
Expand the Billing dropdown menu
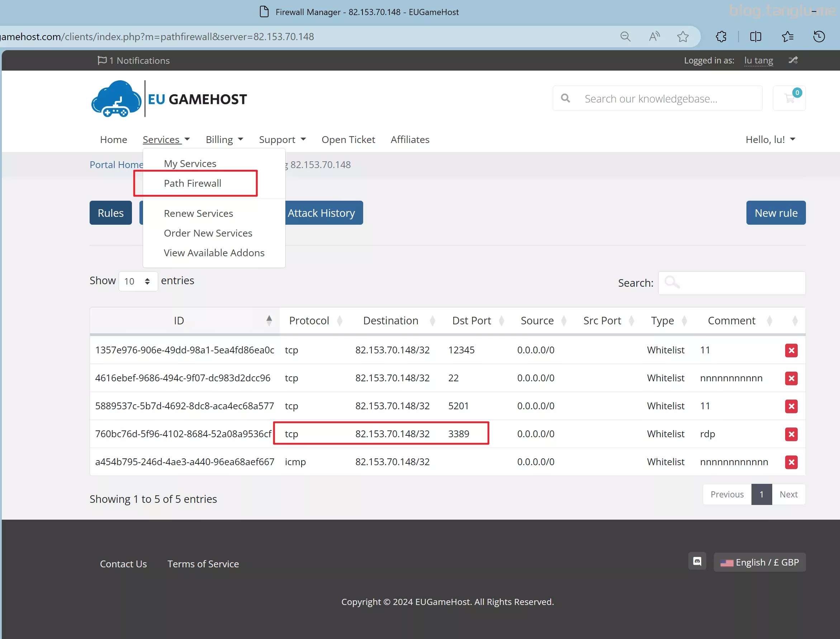pos(224,140)
